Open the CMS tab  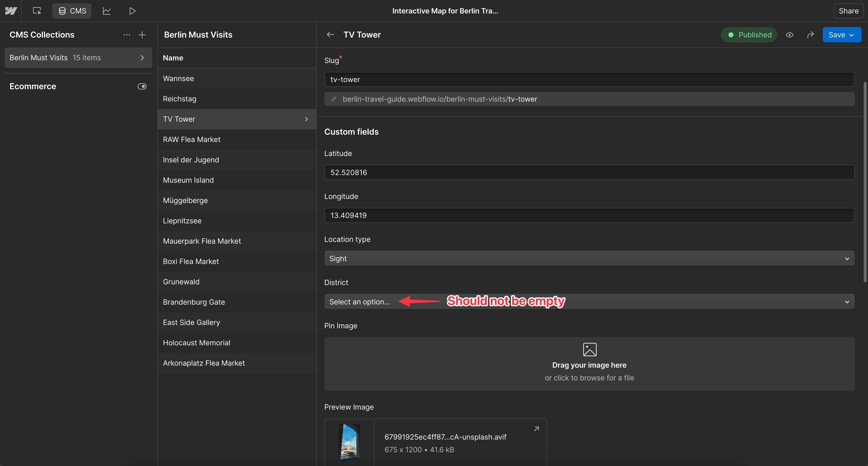(x=72, y=11)
